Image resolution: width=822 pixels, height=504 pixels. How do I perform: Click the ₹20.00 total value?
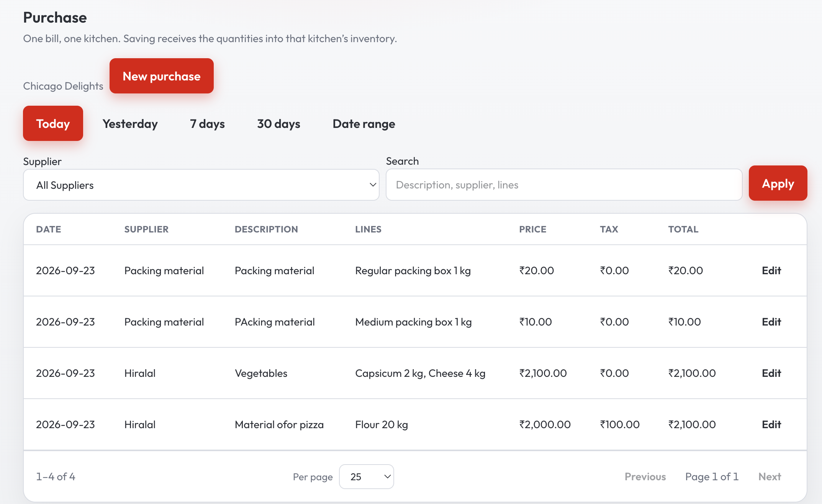click(x=686, y=270)
